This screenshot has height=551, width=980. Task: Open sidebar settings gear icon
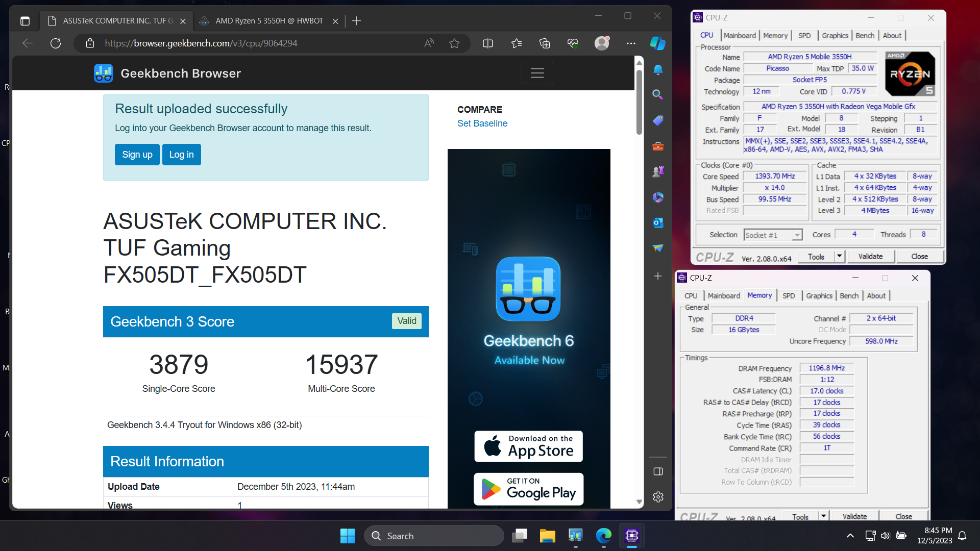point(658,497)
